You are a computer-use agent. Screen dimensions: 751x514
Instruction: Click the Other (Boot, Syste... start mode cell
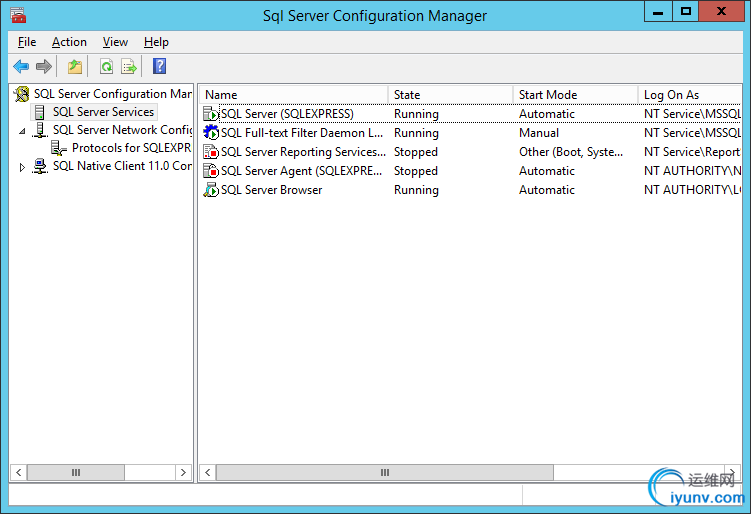[571, 152]
